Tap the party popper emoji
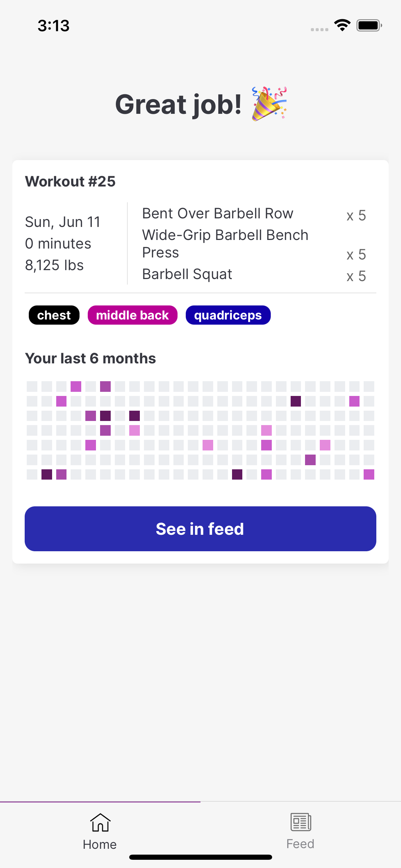Screen dimensions: 401x868 coord(269,104)
